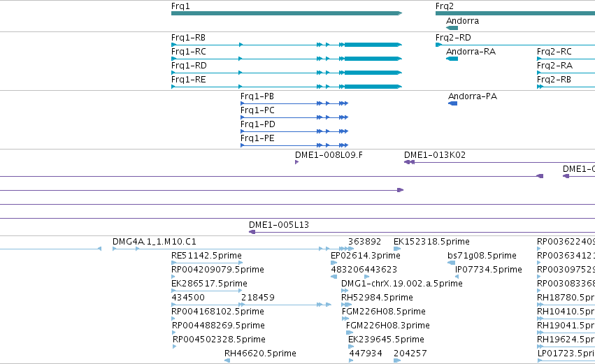Click the Andorra-PA protein feature
Viewport: 595px width, 364px height.
(x=452, y=103)
